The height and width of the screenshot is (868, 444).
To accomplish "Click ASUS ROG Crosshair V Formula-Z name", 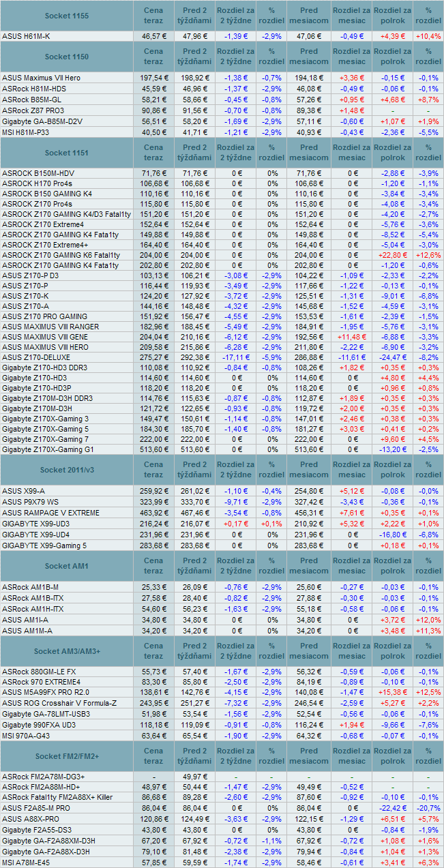I will 59,703.
